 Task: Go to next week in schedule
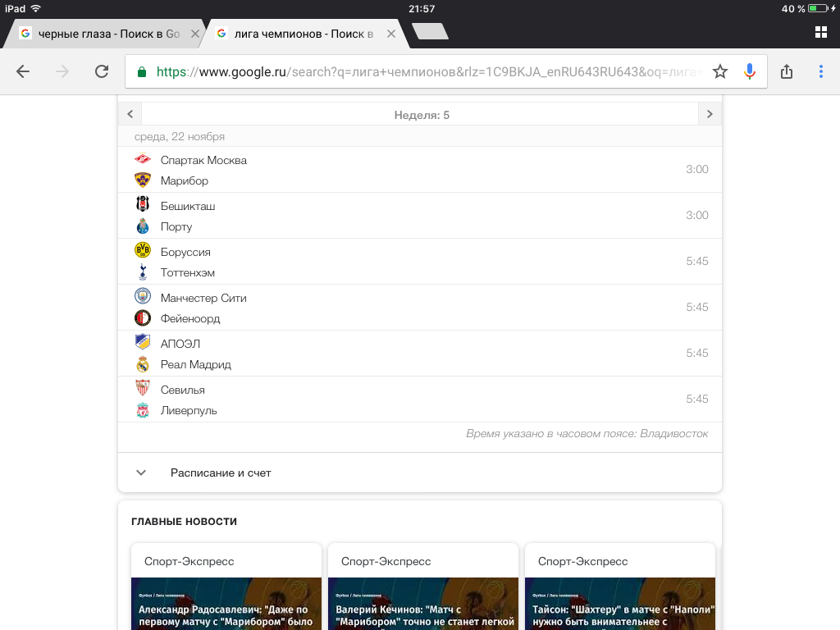710,115
